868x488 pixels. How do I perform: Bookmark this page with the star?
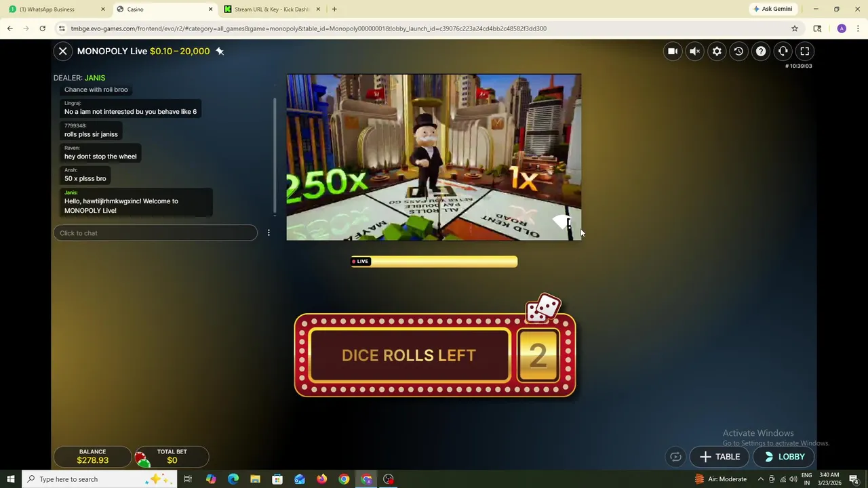(795, 28)
